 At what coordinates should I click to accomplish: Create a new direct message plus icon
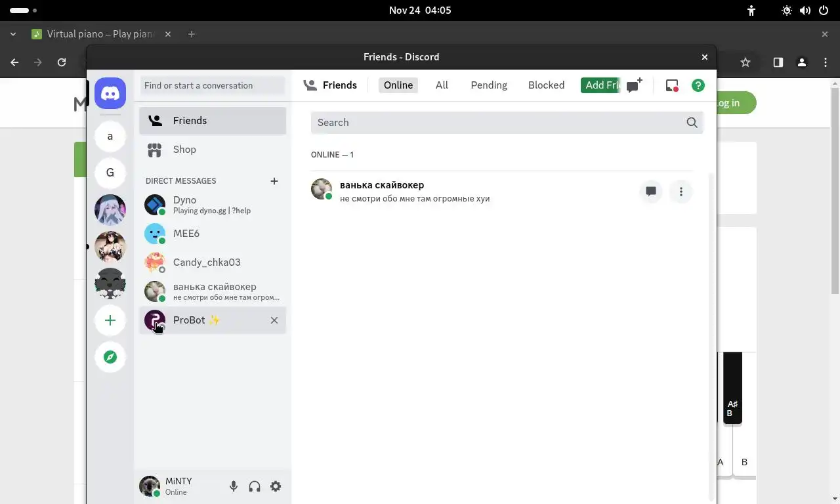[x=274, y=181]
